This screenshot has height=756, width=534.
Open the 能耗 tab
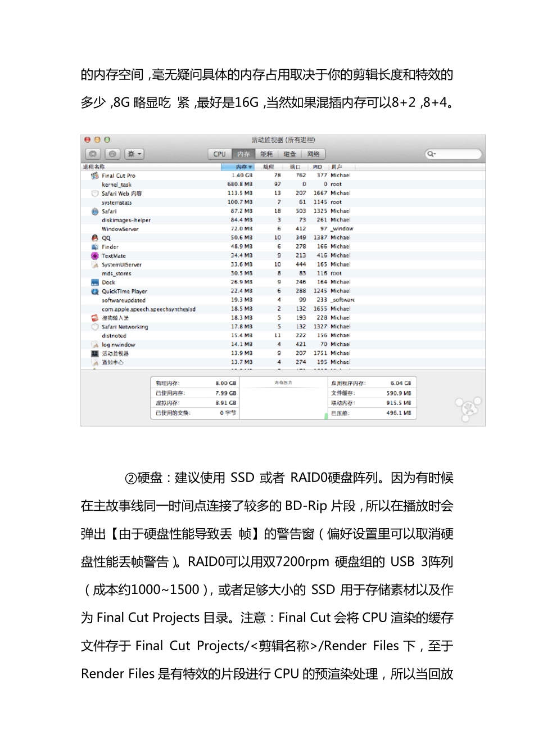(x=266, y=154)
